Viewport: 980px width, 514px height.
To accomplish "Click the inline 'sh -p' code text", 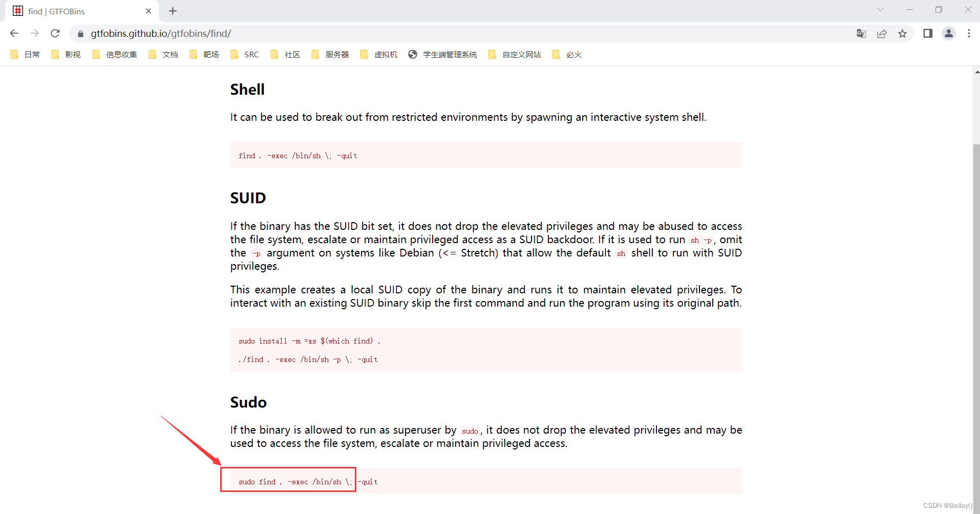I will pos(701,240).
